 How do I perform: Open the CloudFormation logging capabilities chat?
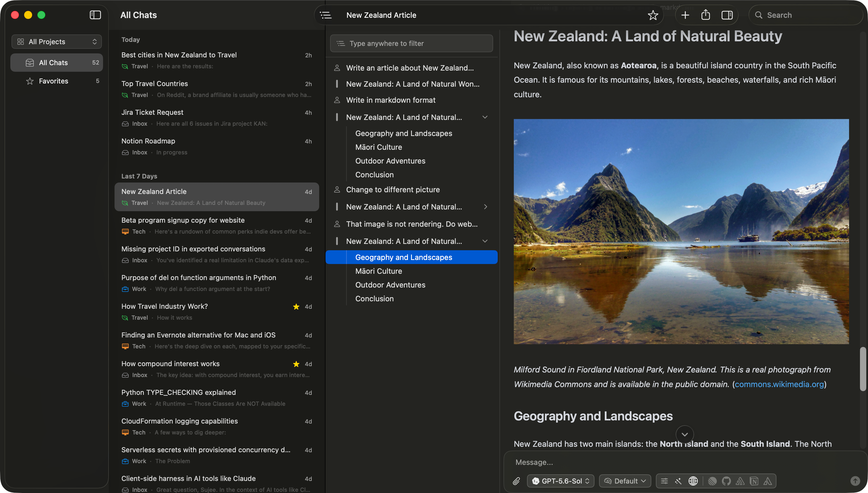click(217, 426)
